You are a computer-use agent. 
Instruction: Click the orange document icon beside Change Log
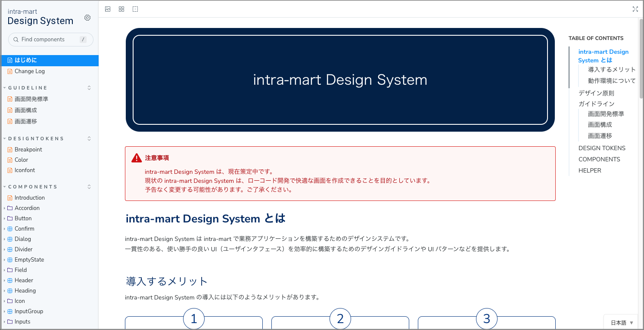pos(9,71)
